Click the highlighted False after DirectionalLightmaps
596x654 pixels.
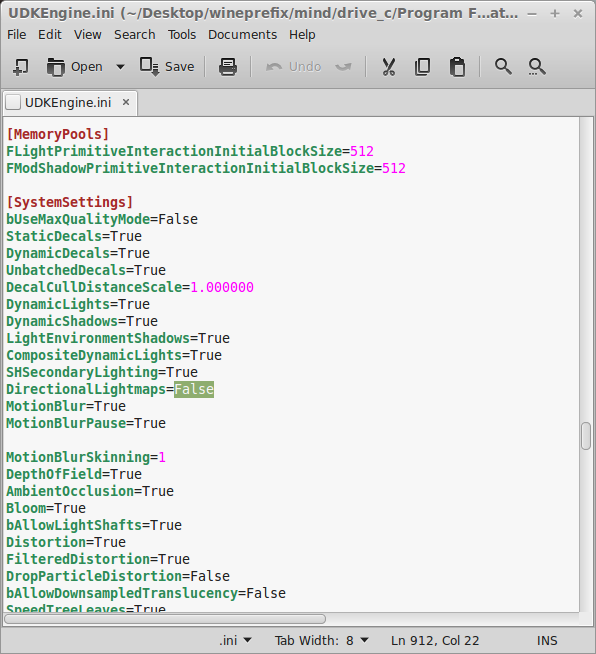click(x=194, y=389)
